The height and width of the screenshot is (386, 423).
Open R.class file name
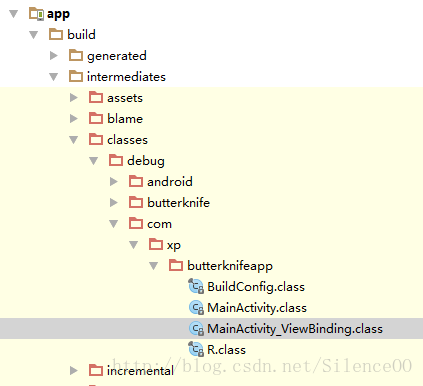(x=227, y=350)
